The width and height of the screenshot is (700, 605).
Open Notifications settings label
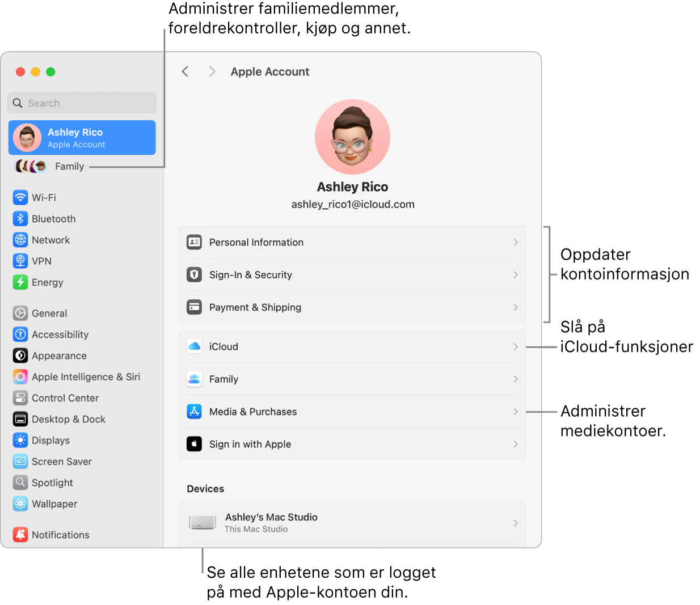coord(61,535)
